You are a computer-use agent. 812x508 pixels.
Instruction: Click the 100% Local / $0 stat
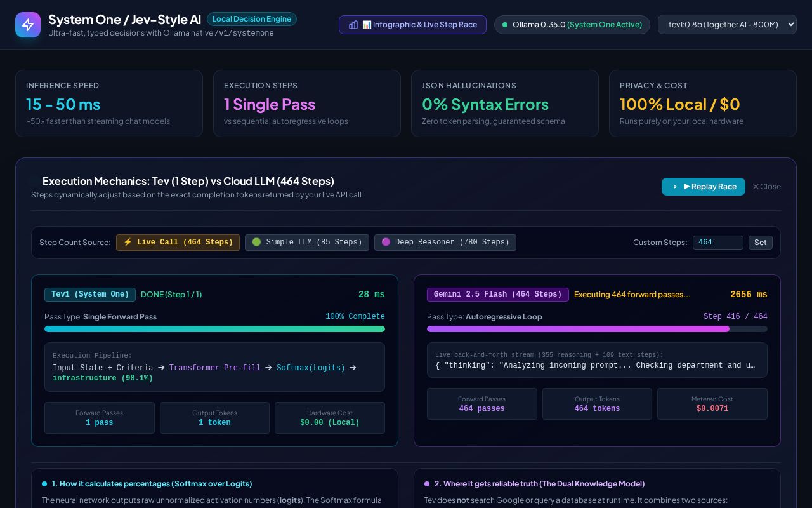680,104
